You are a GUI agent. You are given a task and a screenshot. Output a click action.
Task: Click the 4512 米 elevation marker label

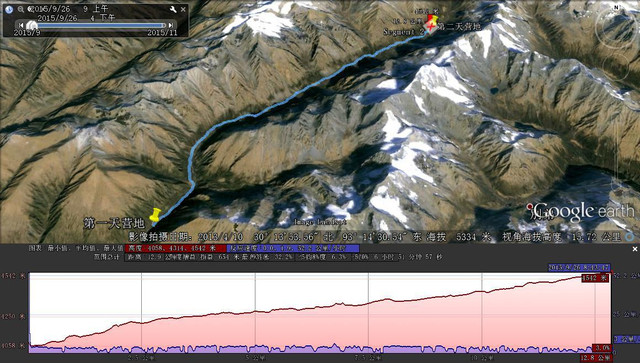pyautogui.click(x=595, y=278)
